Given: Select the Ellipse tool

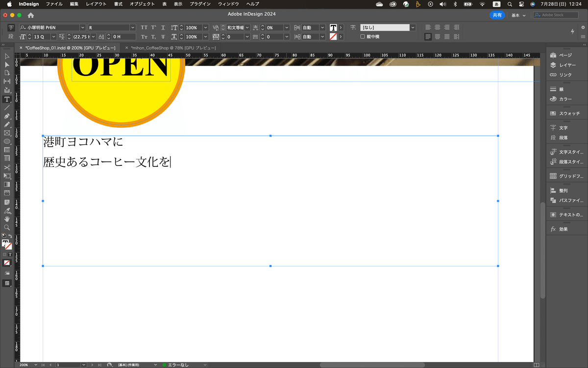Looking at the screenshot, I should (7, 141).
